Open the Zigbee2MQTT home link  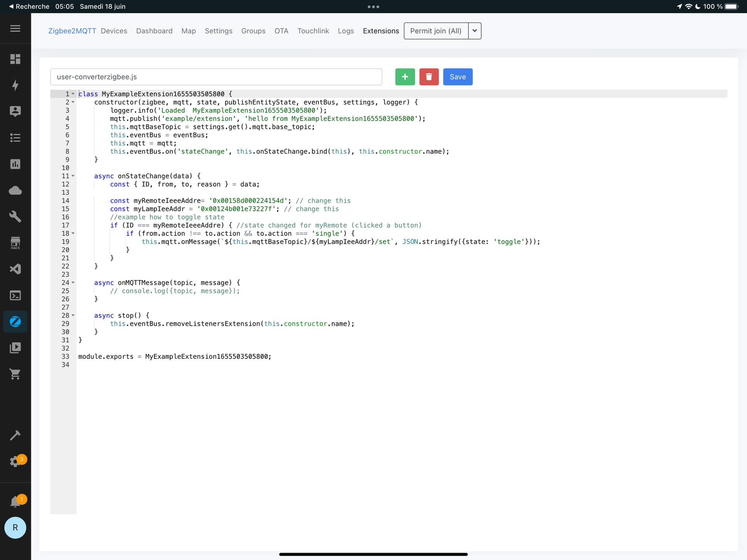click(x=72, y=31)
